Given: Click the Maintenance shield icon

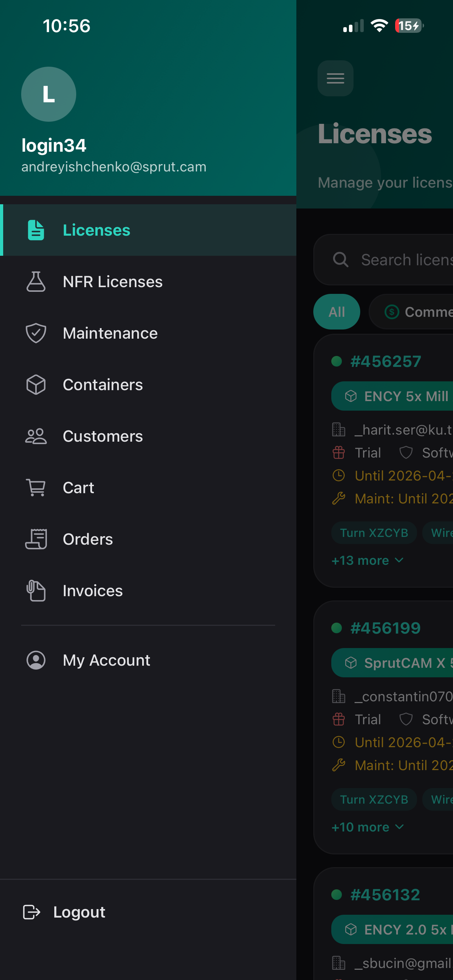Looking at the screenshot, I should coord(36,333).
